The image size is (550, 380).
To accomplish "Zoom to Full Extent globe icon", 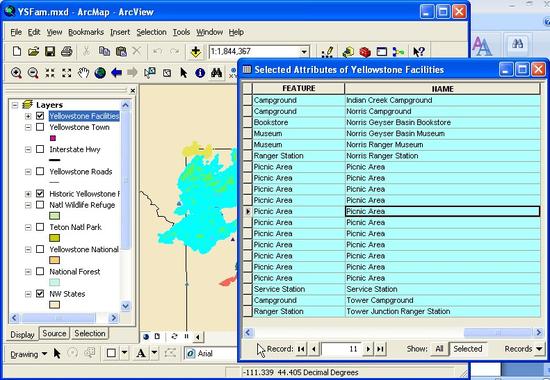I will [x=100, y=73].
